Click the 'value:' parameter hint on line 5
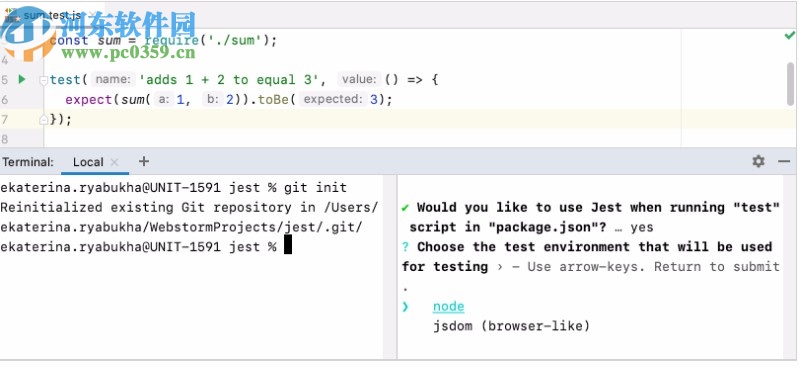Screen dimensions: 799x367 coord(360,80)
